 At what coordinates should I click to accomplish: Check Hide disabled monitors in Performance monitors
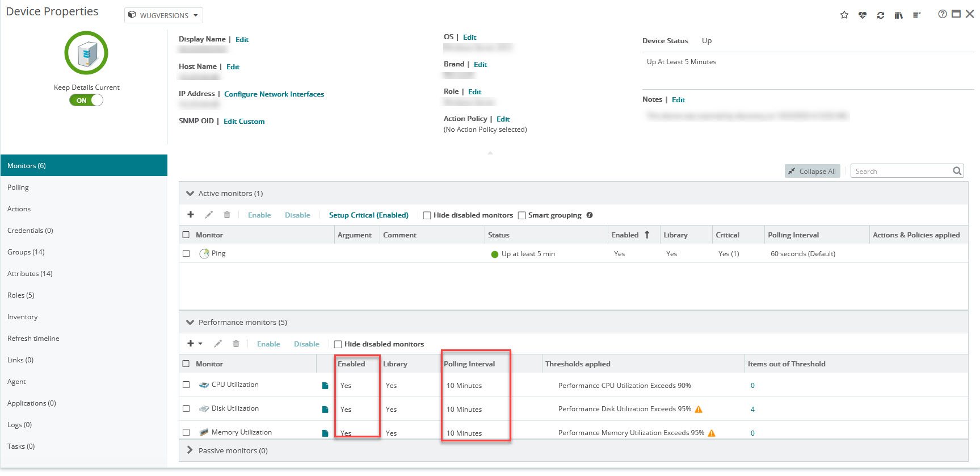coord(338,344)
